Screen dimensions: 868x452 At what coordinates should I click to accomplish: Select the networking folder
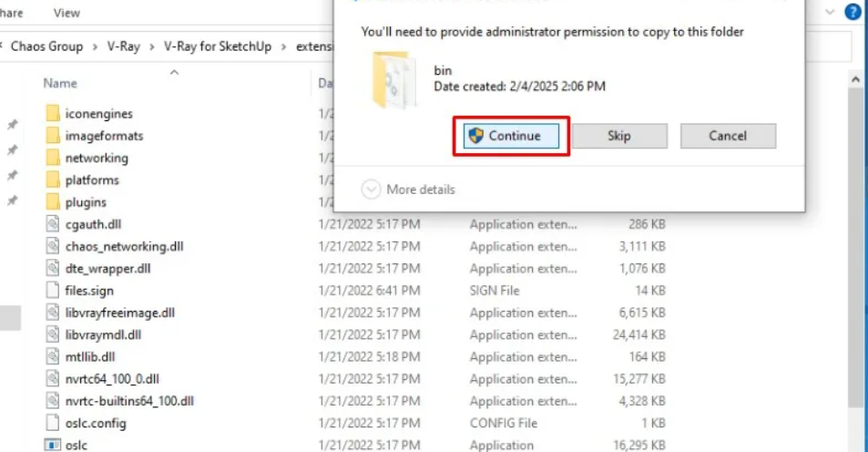(96, 158)
